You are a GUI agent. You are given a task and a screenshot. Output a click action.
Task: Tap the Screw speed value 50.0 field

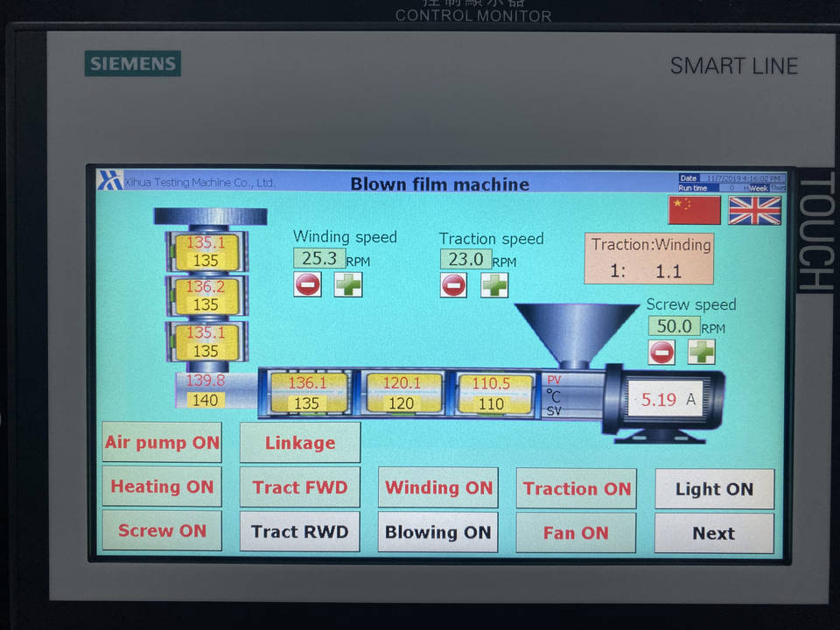click(674, 326)
